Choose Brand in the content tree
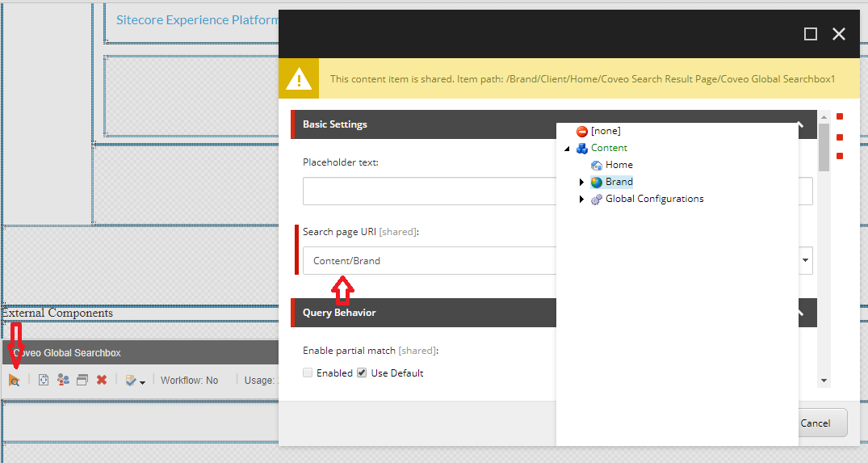 click(x=619, y=182)
